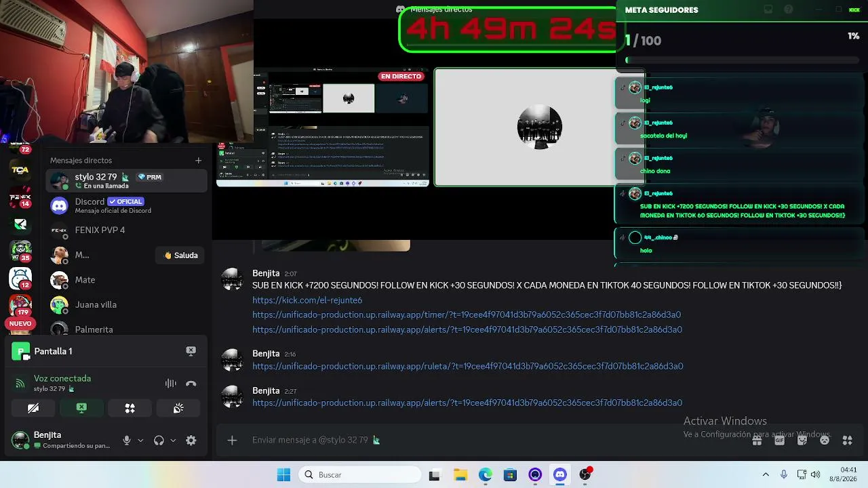Select the stream preview with EN DIRECTO badge
Image resolution: width=868 pixels, height=488 pixels.
[x=323, y=127]
